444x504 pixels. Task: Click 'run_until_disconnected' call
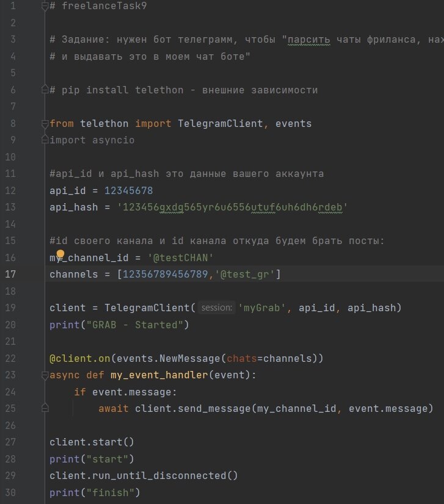[159, 476]
